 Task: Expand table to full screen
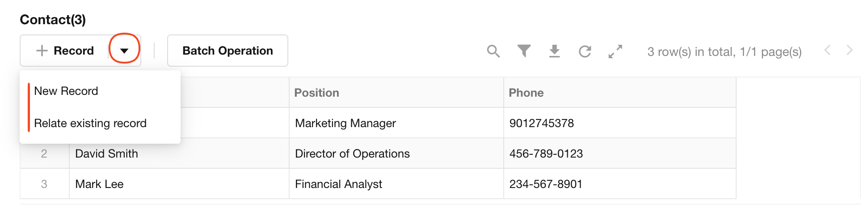615,51
